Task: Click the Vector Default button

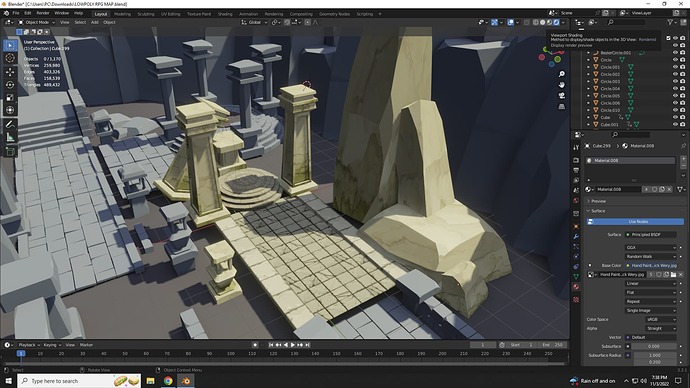Action: [651, 337]
